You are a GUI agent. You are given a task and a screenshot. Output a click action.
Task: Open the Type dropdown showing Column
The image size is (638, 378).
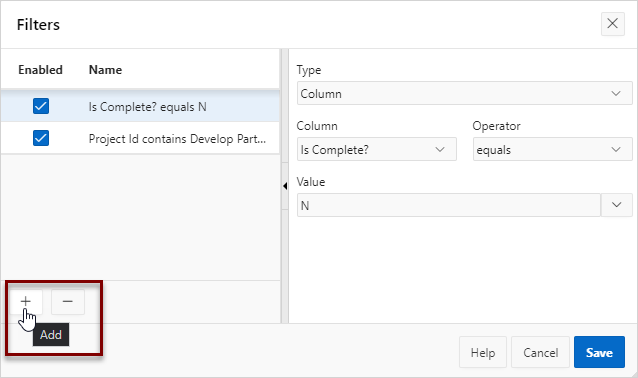tap(464, 94)
